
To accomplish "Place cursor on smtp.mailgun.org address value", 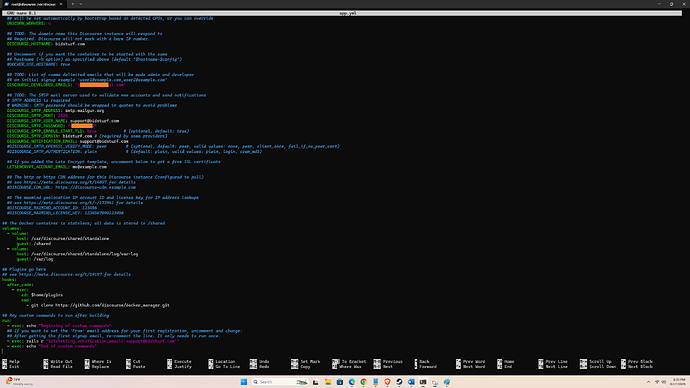I will click(84, 110).
